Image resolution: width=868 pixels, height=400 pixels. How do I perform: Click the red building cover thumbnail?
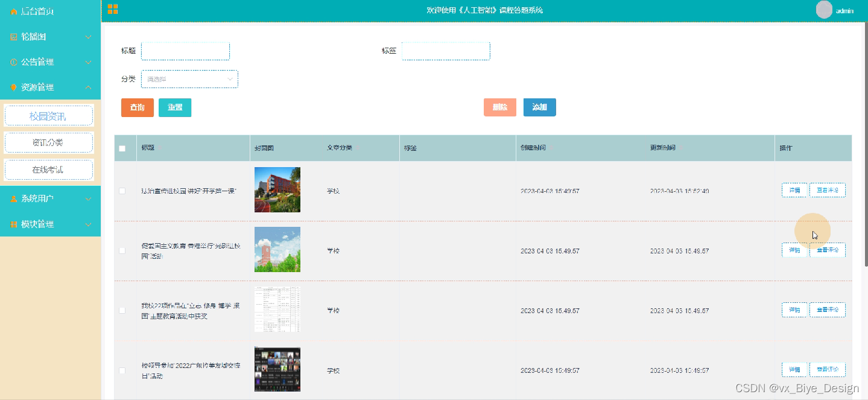point(277,190)
